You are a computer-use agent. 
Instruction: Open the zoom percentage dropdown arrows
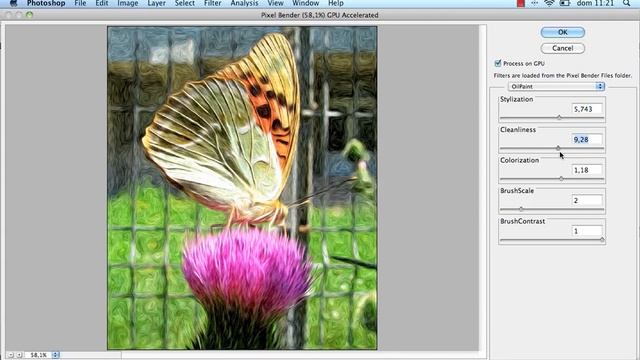tap(56, 355)
